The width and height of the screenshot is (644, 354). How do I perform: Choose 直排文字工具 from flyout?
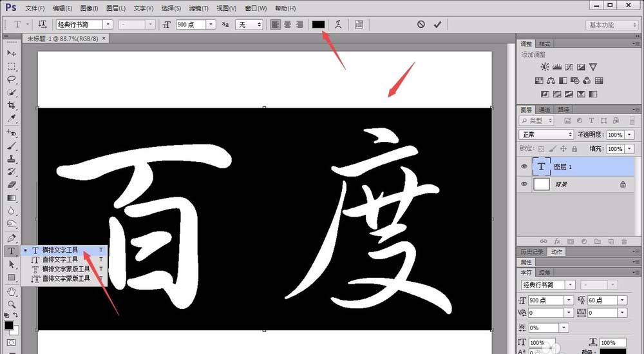pos(64,259)
